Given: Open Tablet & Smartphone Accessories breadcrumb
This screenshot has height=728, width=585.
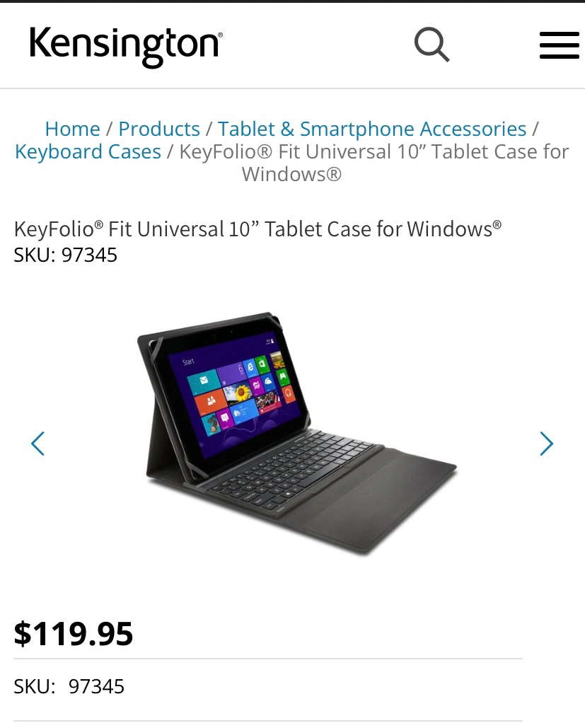Looking at the screenshot, I should [x=372, y=129].
